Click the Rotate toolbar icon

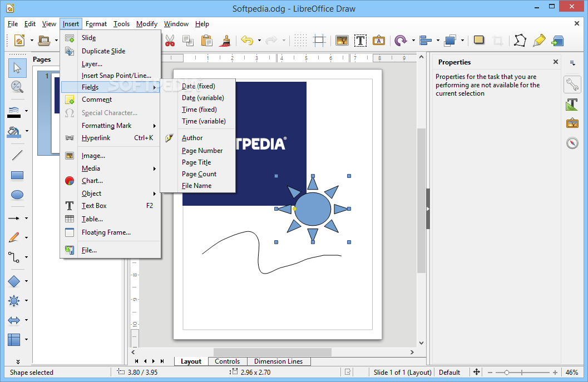(401, 41)
